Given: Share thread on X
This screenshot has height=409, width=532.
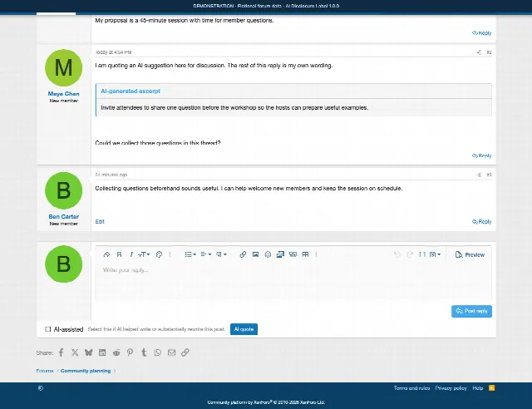Looking at the screenshot, I should 75,352.
